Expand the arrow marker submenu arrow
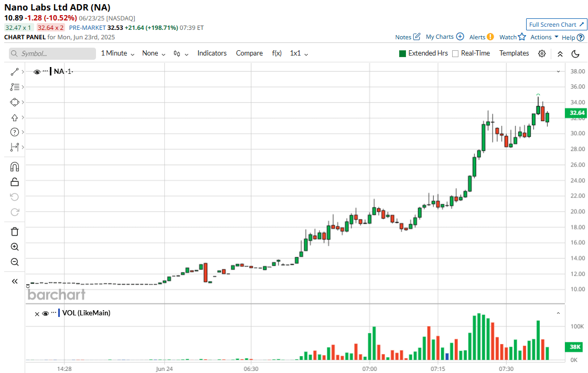The image size is (588, 373). 23,117
